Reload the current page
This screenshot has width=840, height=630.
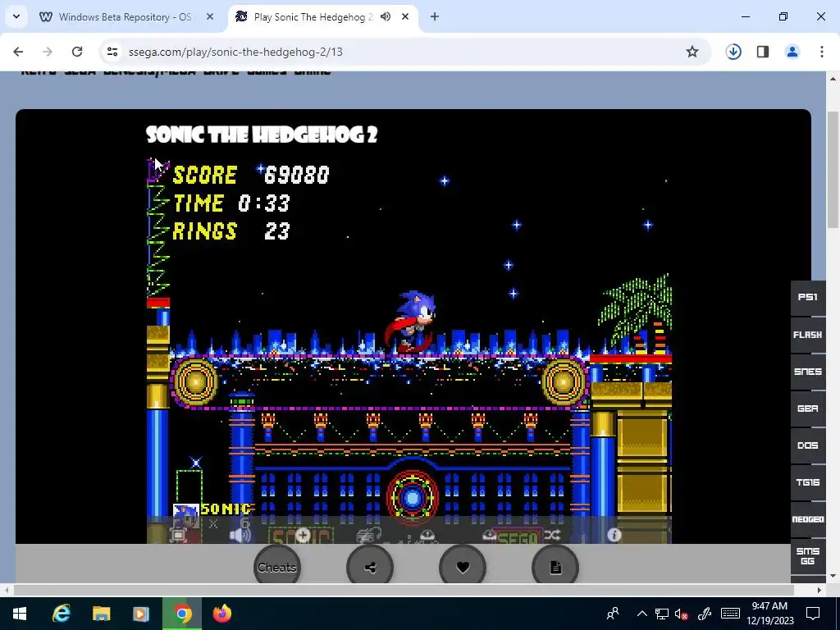pyautogui.click(x=77, y=52)
